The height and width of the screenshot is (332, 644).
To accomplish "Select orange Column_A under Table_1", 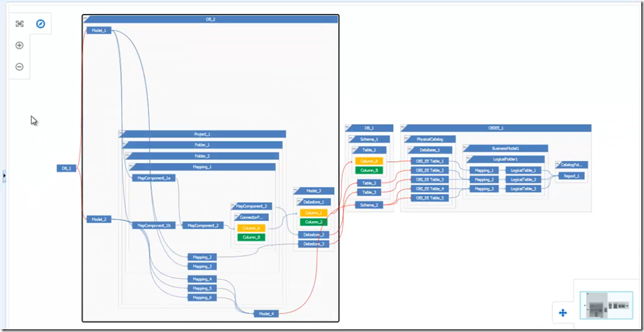I will click(369, 161).
